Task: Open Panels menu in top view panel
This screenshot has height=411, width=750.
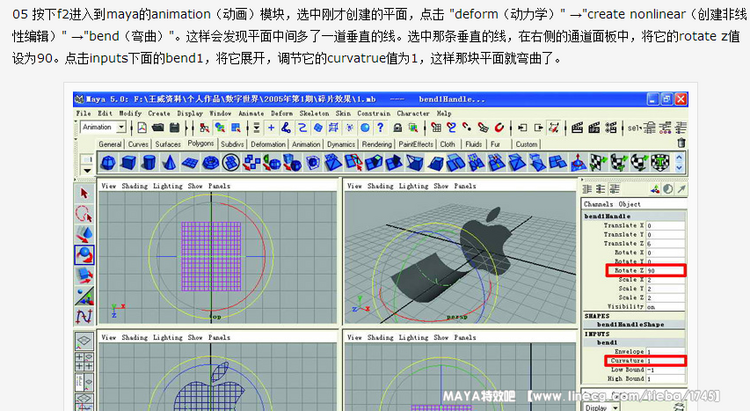Action: click(219, 186)
